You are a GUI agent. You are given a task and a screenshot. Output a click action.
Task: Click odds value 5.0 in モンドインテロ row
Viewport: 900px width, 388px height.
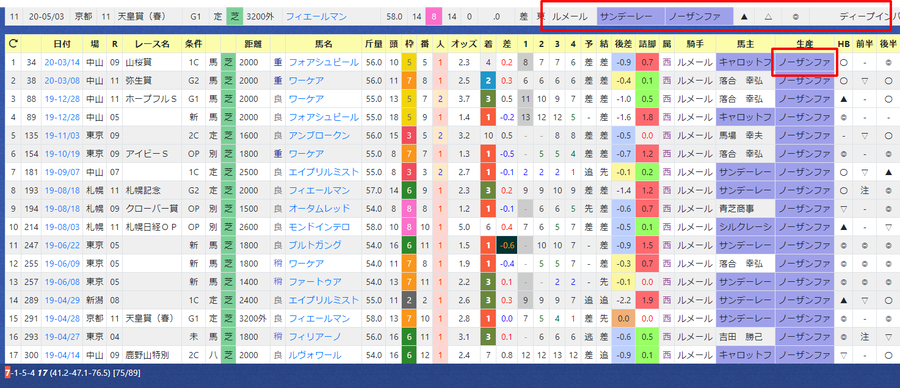pos(464,227)
